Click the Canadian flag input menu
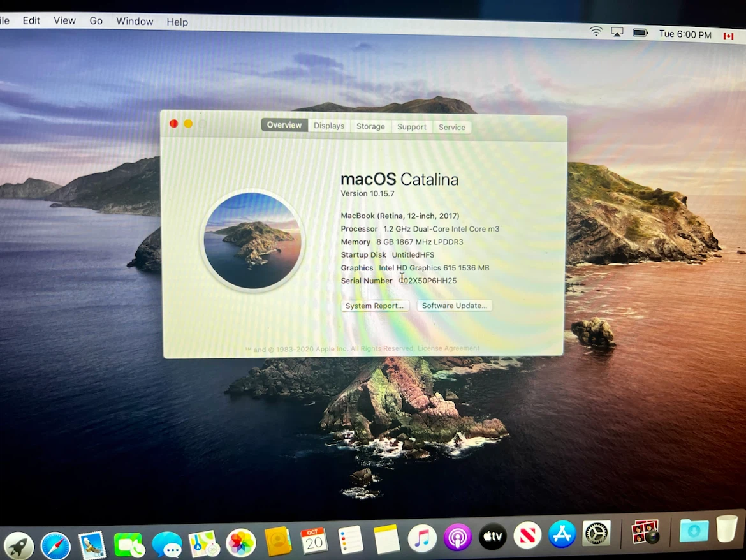Viewport: 746px width, 560px height. point(728,36)
